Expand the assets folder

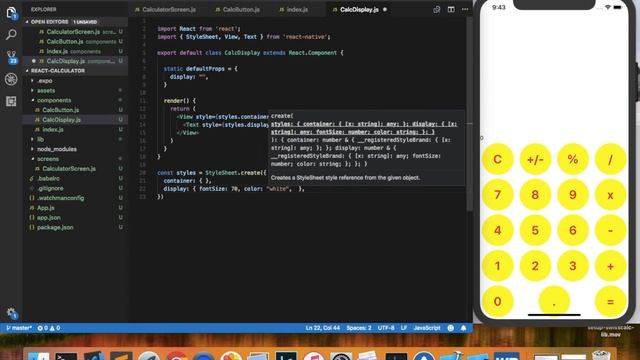(46, 91)
